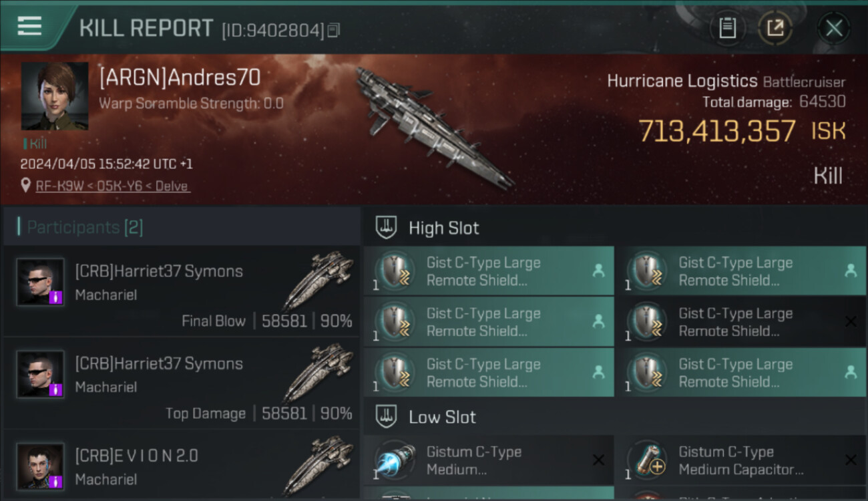Select Top Damage participant Harriet37 Symons
This screenshot has height=501, width=868.
pos(182,383)
